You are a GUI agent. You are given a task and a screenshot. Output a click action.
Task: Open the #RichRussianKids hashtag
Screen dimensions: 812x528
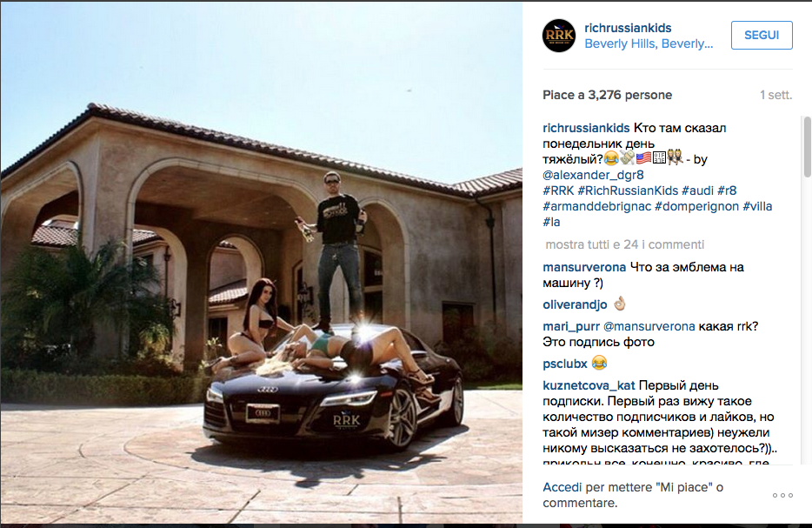(x=628, y=190)
